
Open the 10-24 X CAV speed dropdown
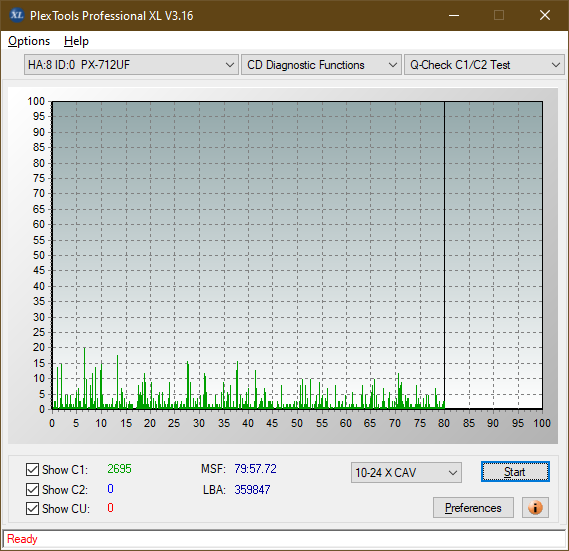click(x=406, y=472)
